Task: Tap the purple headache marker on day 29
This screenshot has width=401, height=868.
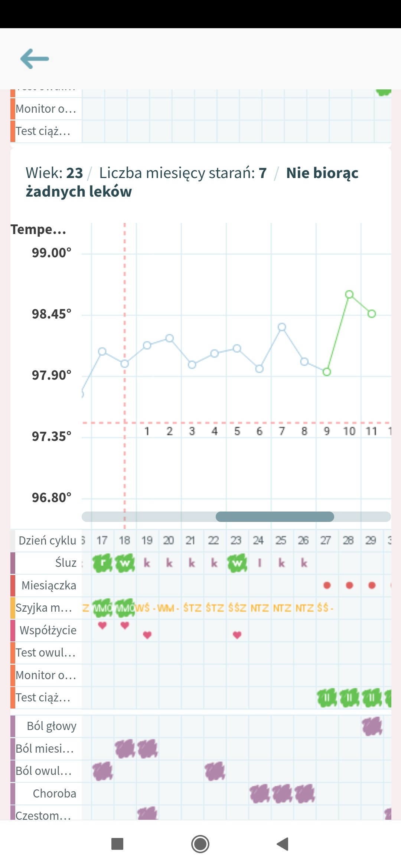Action: (372, 726)
